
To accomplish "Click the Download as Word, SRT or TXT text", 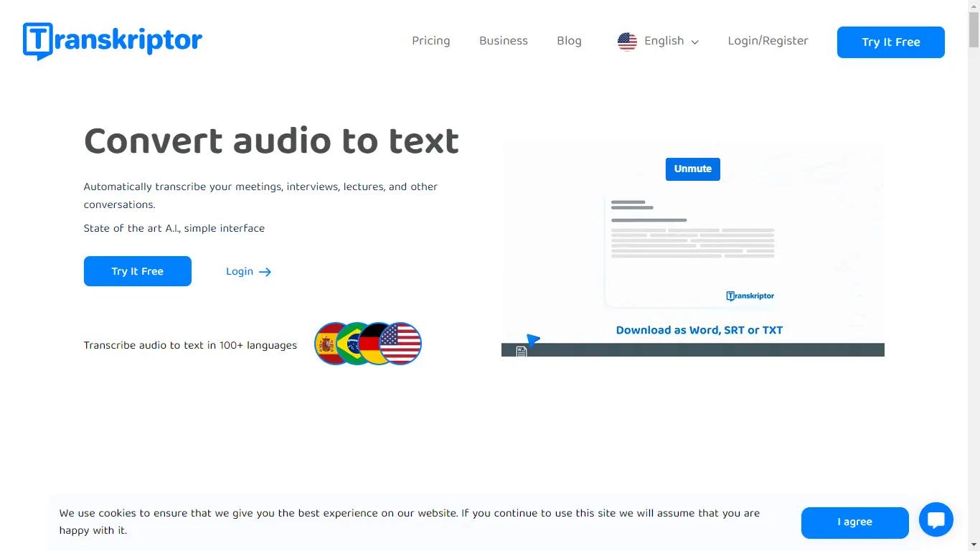I will pos(699,330).
